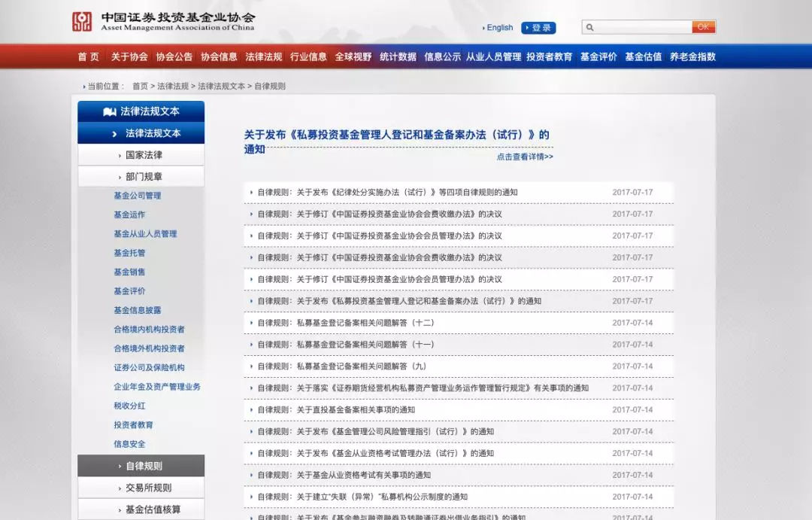812x520 pixels.
Task: Go to 统计数据 in the navigation bar
Action: pyautogui.click(x=398, y=56)
